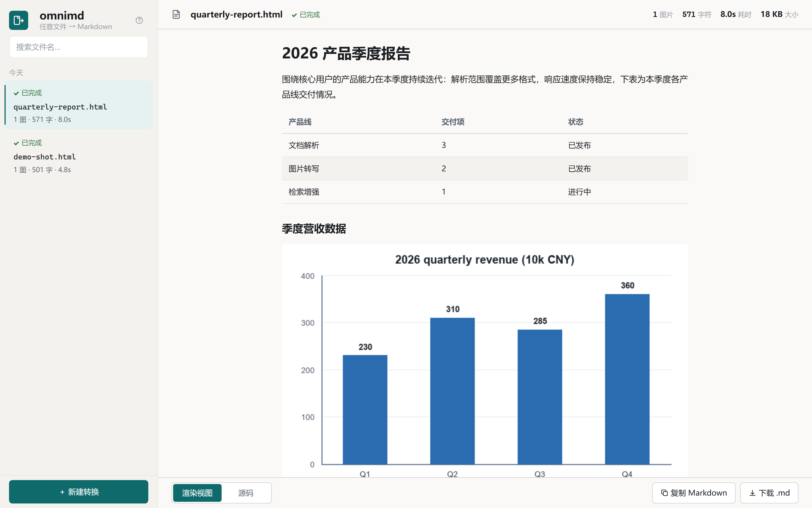Switch to the 渲染视图 tab
812x508 pixels.
(x=197, y=493)
